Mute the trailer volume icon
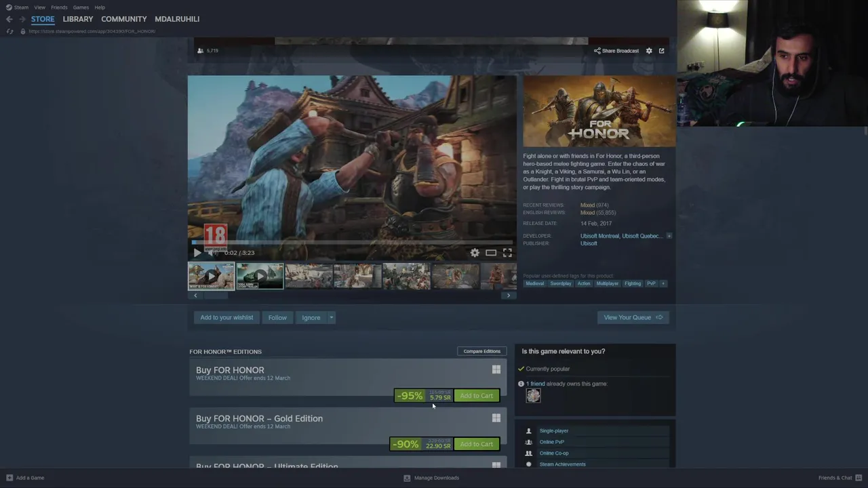The image size is (868, 488). (x=213, y=253)
